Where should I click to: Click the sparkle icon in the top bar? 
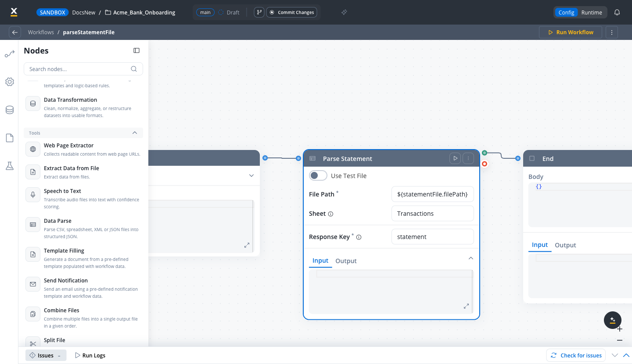pyautogui.click(x=345, y=12)
